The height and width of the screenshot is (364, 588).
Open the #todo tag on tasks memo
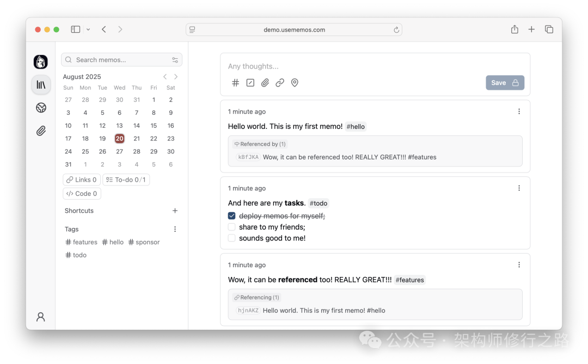tap(318, 203)
